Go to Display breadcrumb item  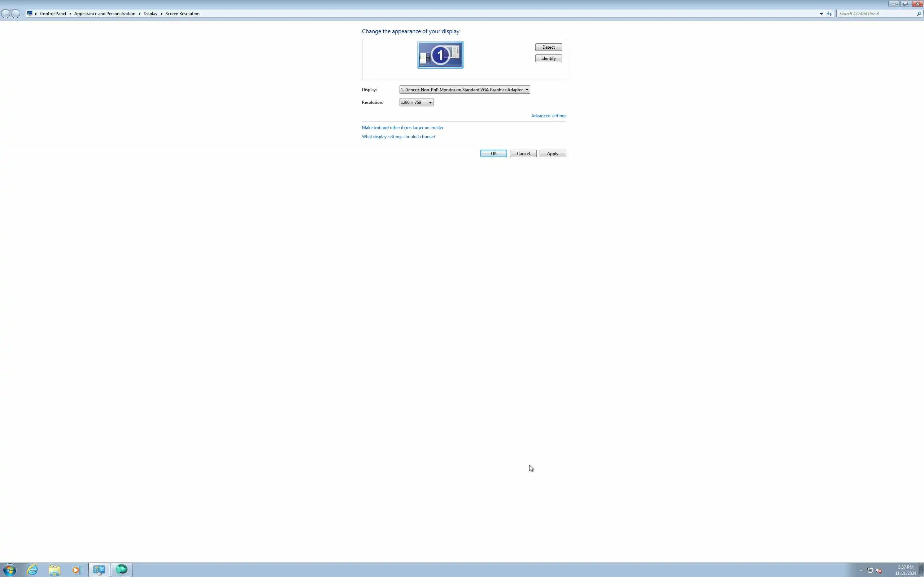click(150, 14)
